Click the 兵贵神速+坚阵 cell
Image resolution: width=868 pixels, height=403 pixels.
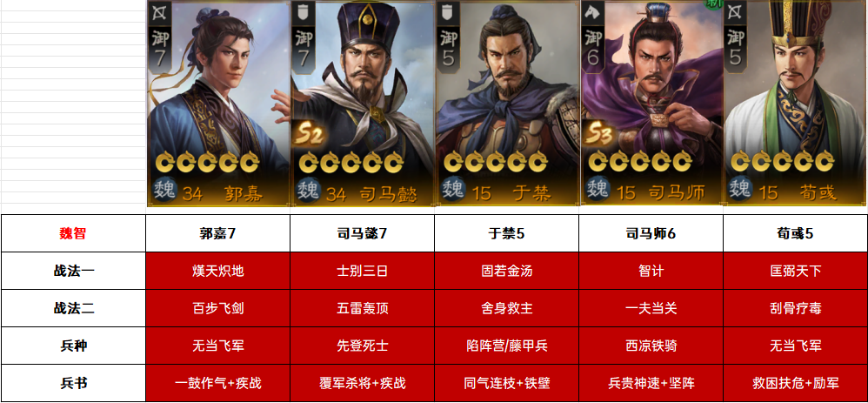[651, 383]
